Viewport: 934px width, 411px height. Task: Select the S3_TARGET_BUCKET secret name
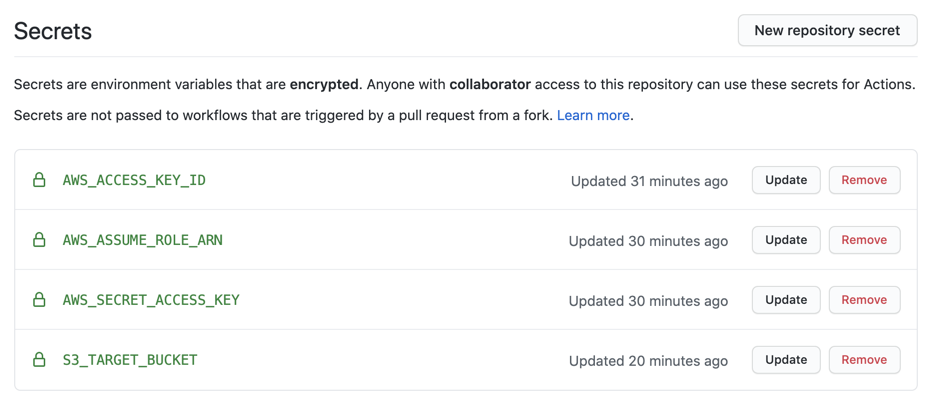click(x=130, y=360)
